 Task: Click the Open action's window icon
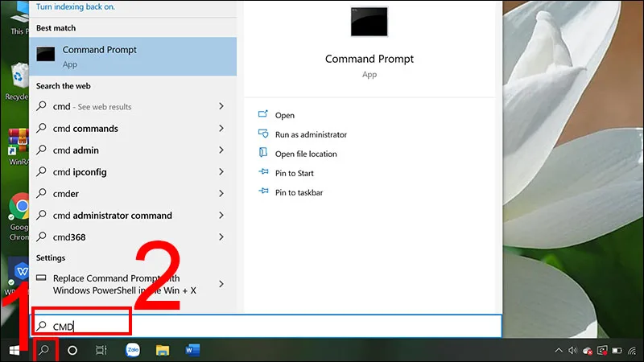263,114
